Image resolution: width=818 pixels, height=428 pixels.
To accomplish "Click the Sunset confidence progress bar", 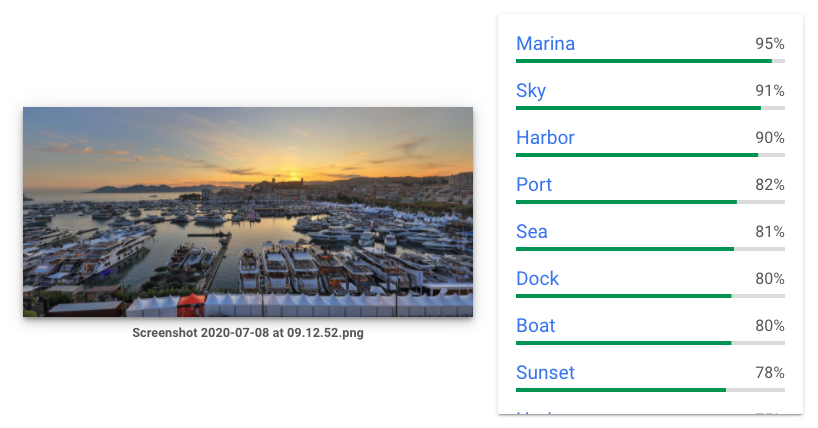I will click(x=650, y=389).
